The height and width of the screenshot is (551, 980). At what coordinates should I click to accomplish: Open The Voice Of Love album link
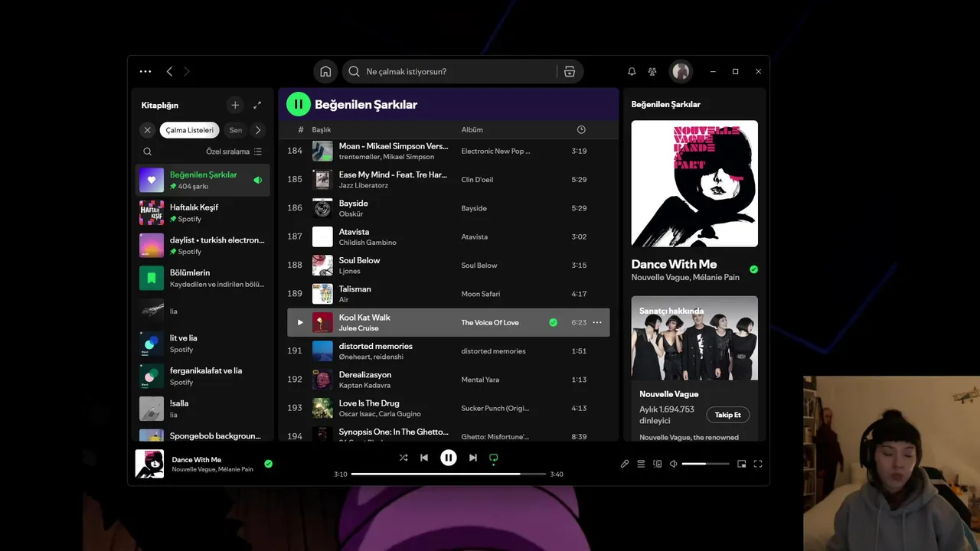click(x=490, y=322)
